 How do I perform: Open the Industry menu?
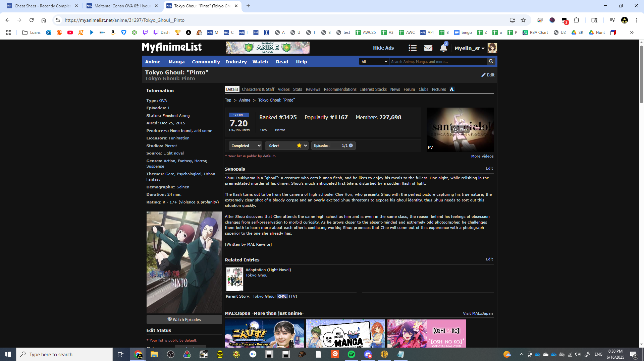click(236, 62)
